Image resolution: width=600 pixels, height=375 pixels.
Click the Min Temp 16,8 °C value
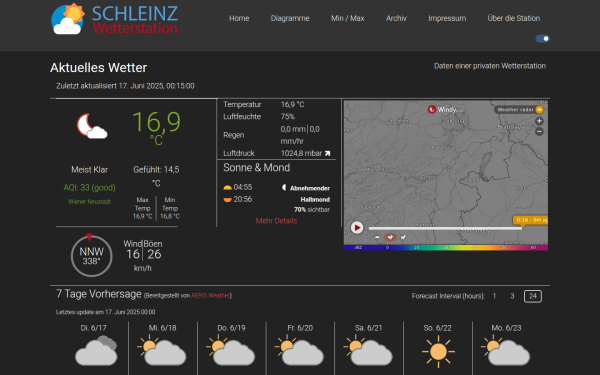(x=170, y=216)
